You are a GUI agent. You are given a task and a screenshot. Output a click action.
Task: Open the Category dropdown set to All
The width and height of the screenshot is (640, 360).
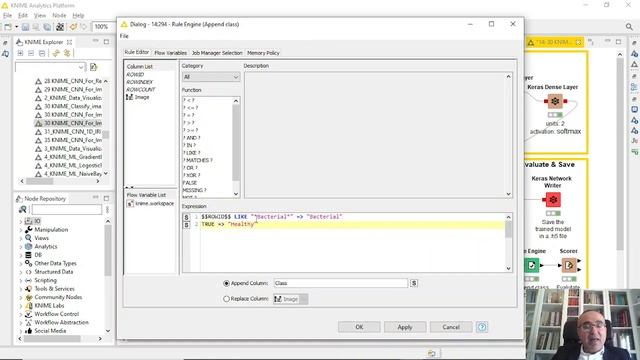click(x=211, y=77)
